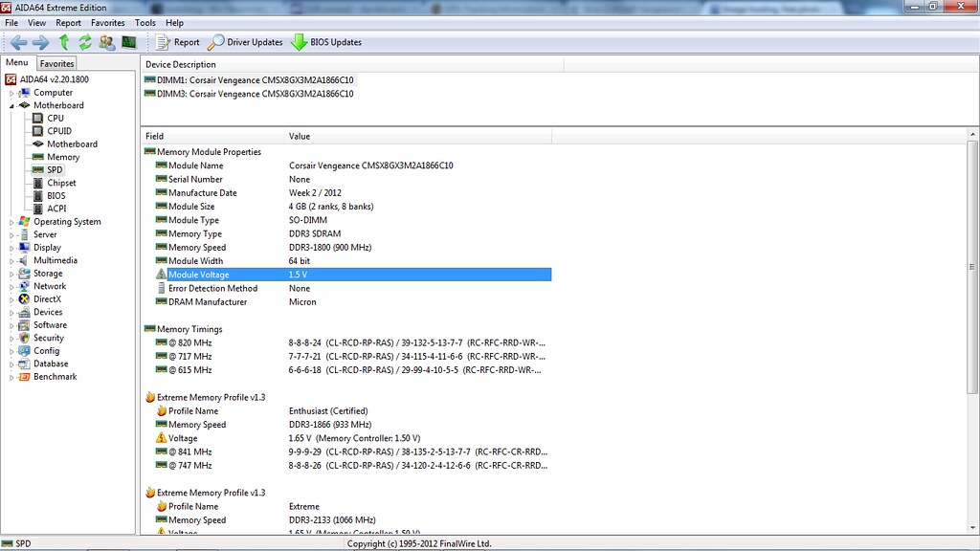Click the Display monitor icon
Viewport: 980px width, 551px height.
24,248
